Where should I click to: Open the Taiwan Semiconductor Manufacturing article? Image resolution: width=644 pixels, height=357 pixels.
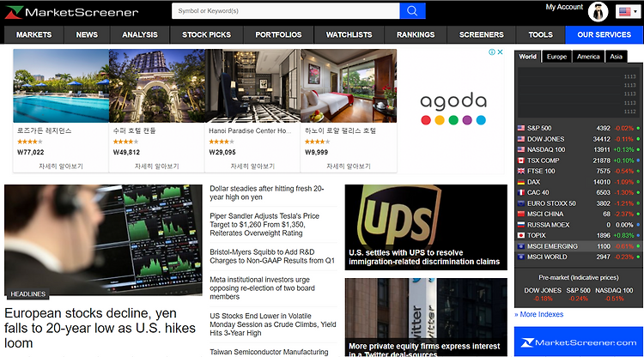(269, 352)
